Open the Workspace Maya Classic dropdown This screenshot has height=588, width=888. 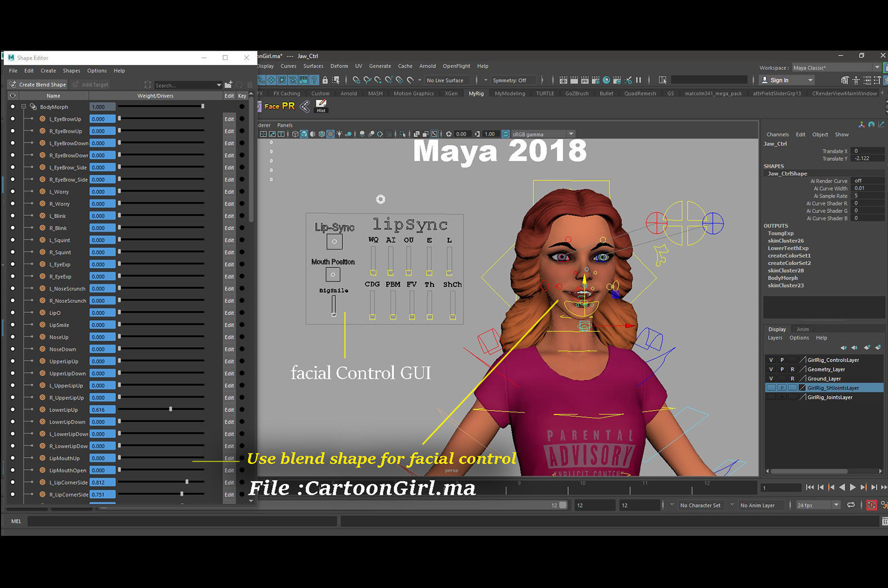(x=836, y=68)
